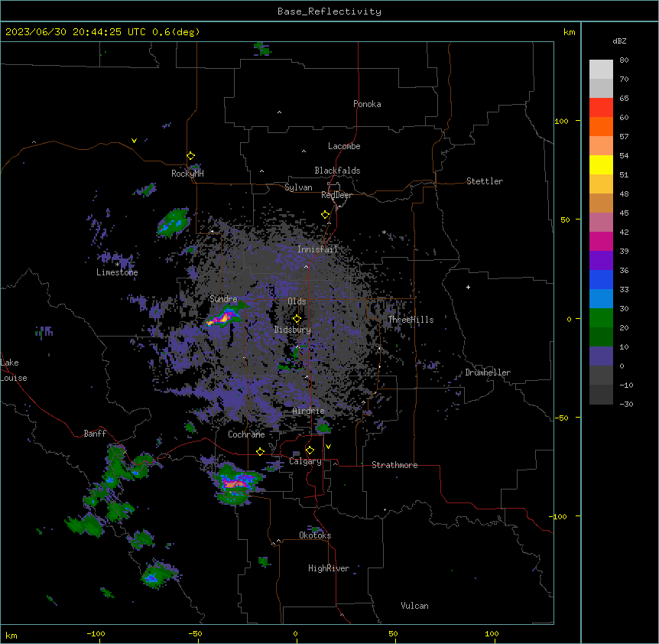Click the Didsbury label
Screen dimensions: 659x644
pos(292,330)
